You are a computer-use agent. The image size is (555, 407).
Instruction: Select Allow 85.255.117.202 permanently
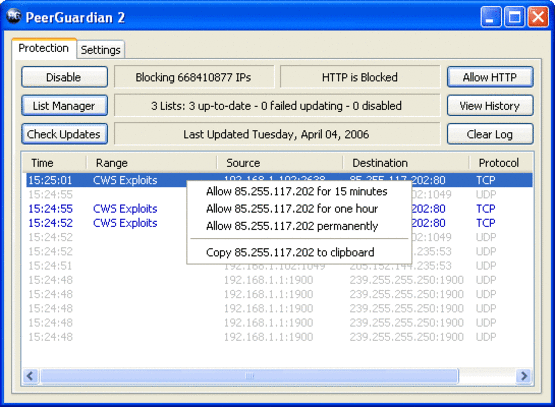(x=292, y=226)
